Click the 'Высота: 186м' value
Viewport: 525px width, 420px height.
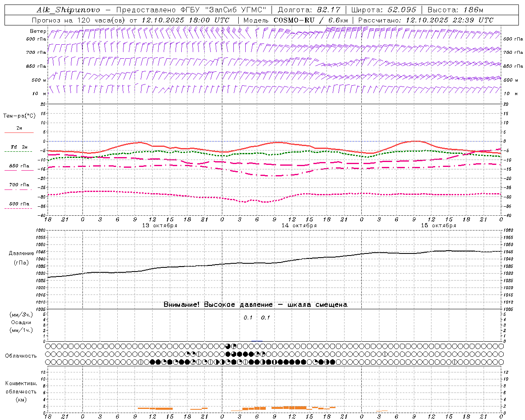click(456, 10)
